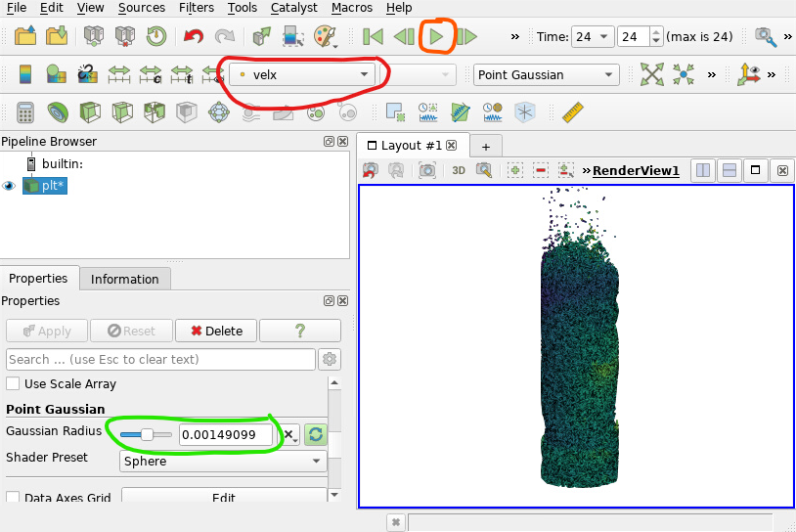Jump to the first frame
Screen dimensions: 796x532
[x=372, y=37]
